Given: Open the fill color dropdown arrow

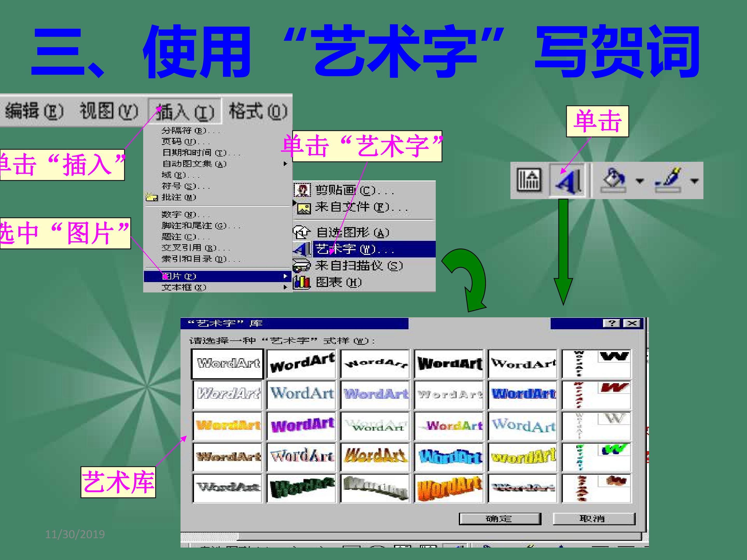Looking at the screenshot, I should tap(639, 181).
